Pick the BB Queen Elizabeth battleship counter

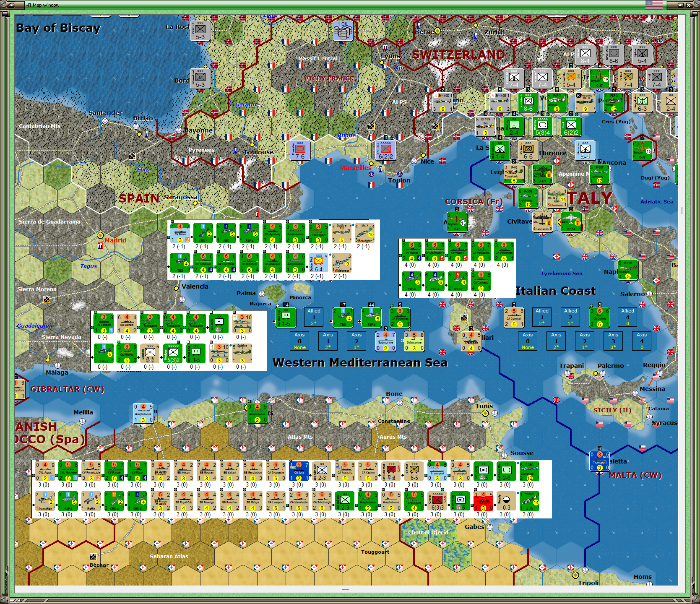tap(160, 471)
